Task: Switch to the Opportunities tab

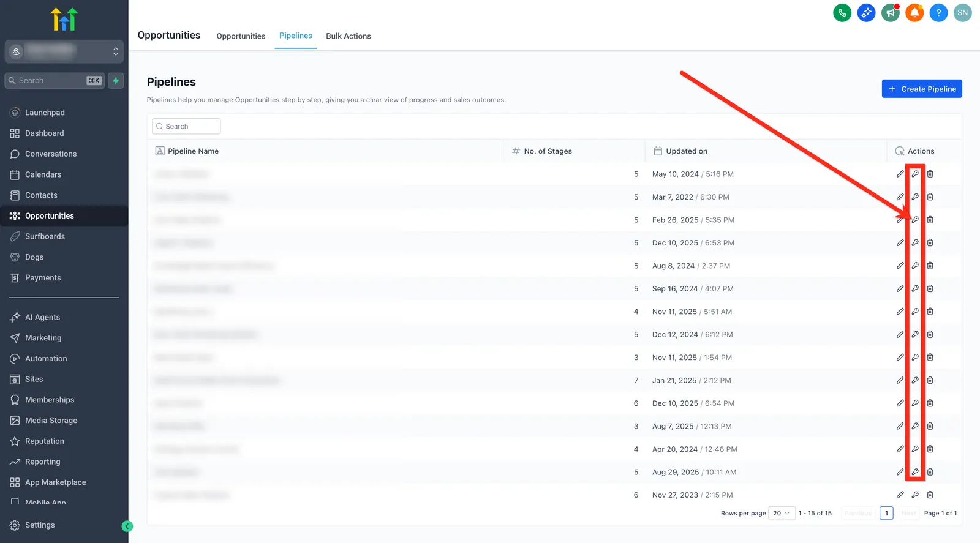Action: tap(241, 36)
